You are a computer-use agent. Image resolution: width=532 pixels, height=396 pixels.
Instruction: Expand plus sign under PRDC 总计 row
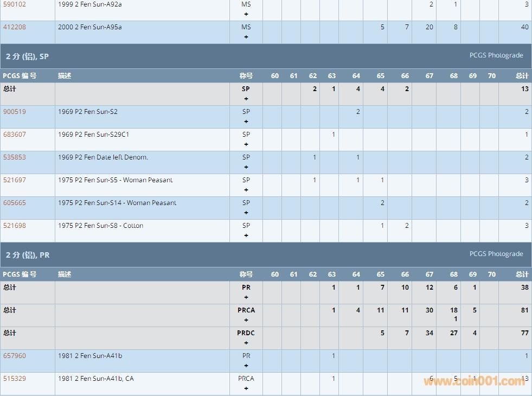[x=246, y=343]
